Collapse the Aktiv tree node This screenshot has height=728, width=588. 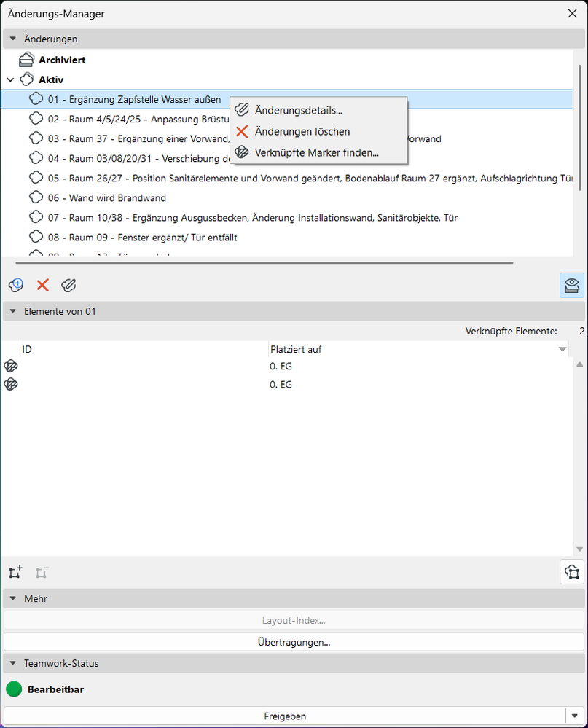pos(11,80)
